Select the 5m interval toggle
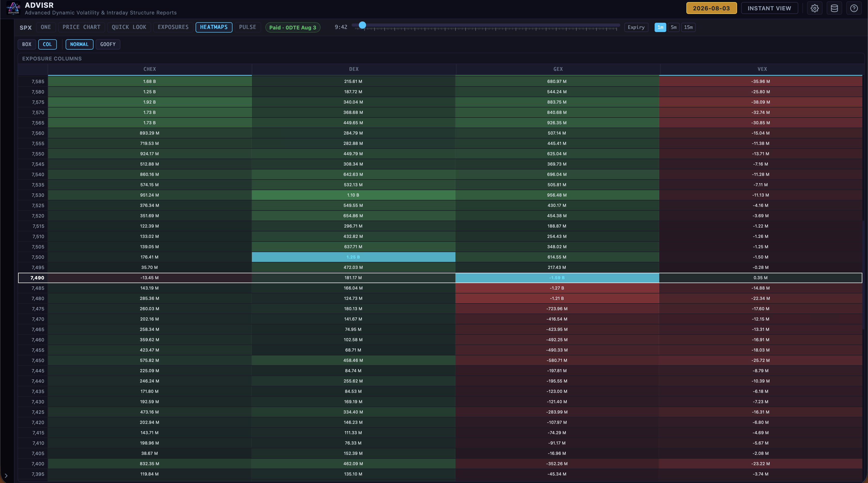This screenshot has width=868, height=483. coord(673,27)
